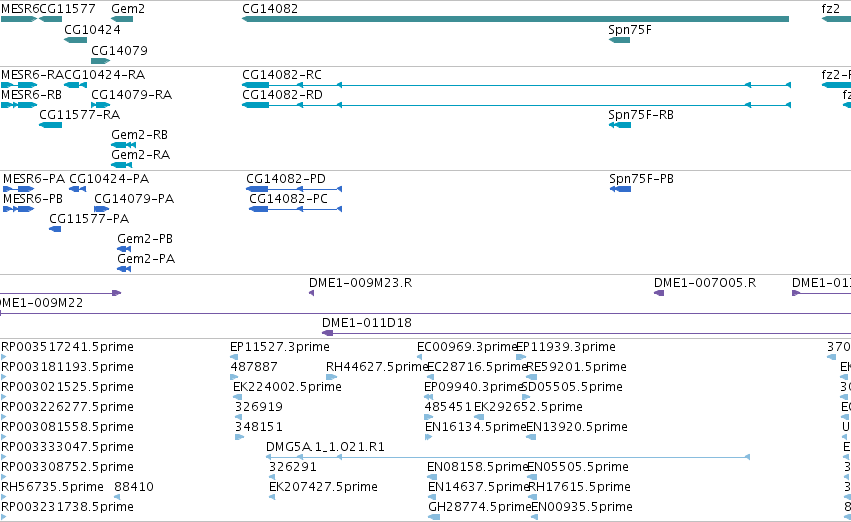Click the CG14079 gene label
Screen dimensions: 851x522
(119, 50)
